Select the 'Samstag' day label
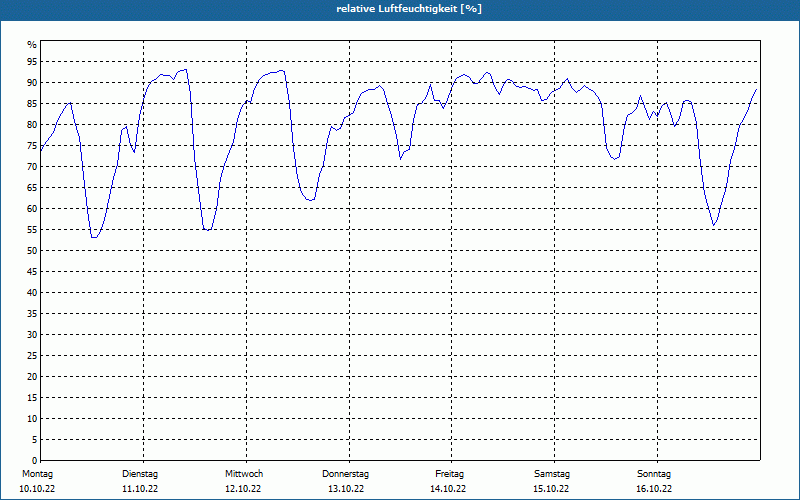800x500 pixels. click(x=552, y=474)
